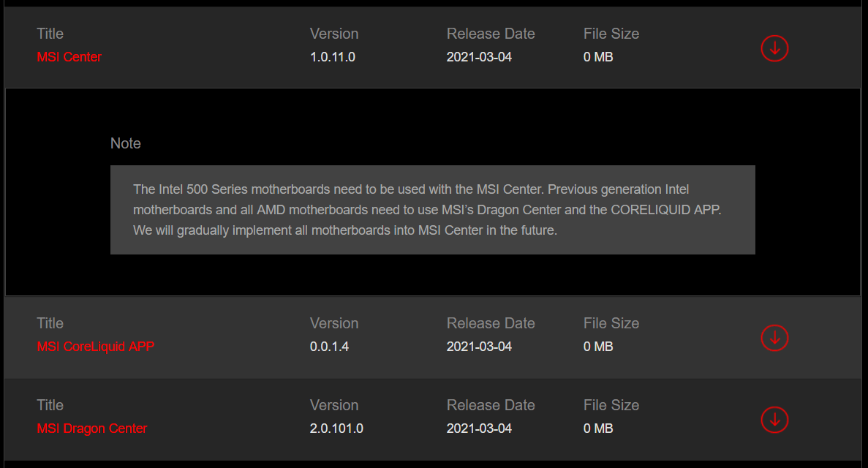Screen dimensions: 868x468
Task: Click the MSI CoreLiquid APP release date
Action: point(479,347)
